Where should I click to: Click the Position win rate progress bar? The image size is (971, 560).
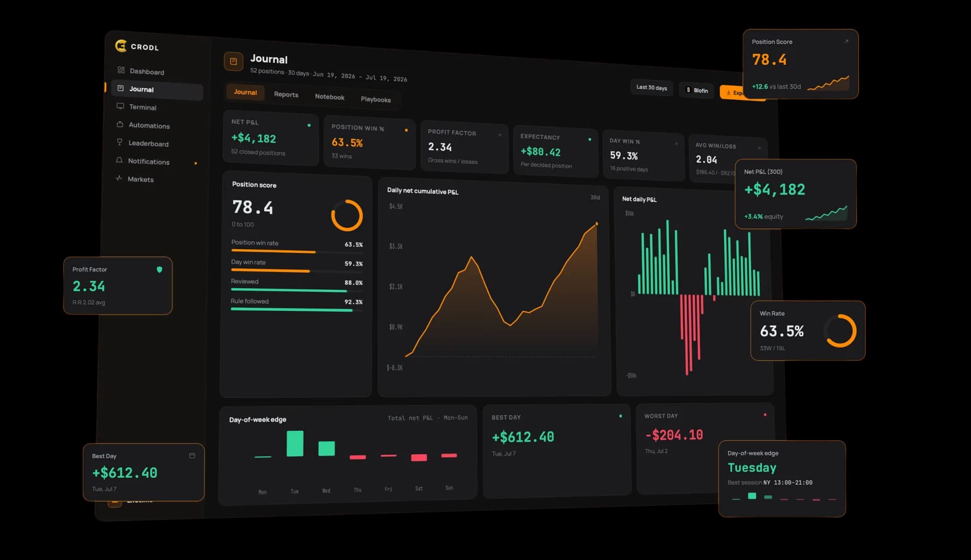pos(297,252)
